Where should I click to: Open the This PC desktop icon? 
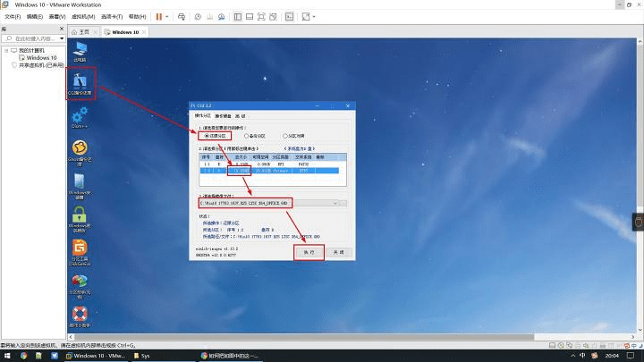pos(80,48)
